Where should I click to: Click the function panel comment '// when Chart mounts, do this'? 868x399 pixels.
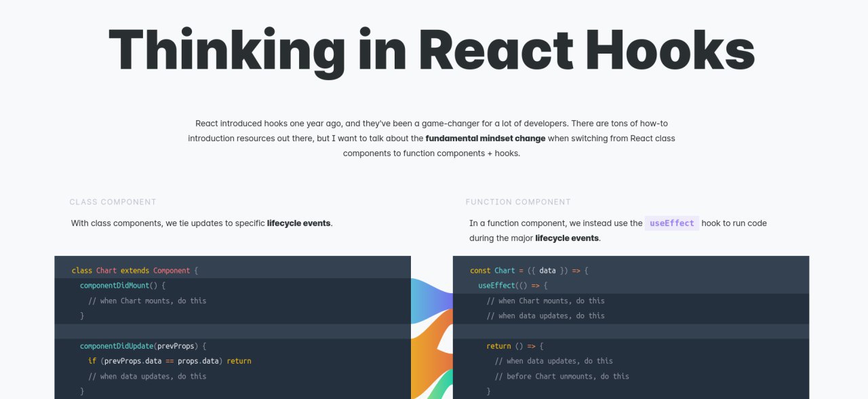(x=546, y=301)
